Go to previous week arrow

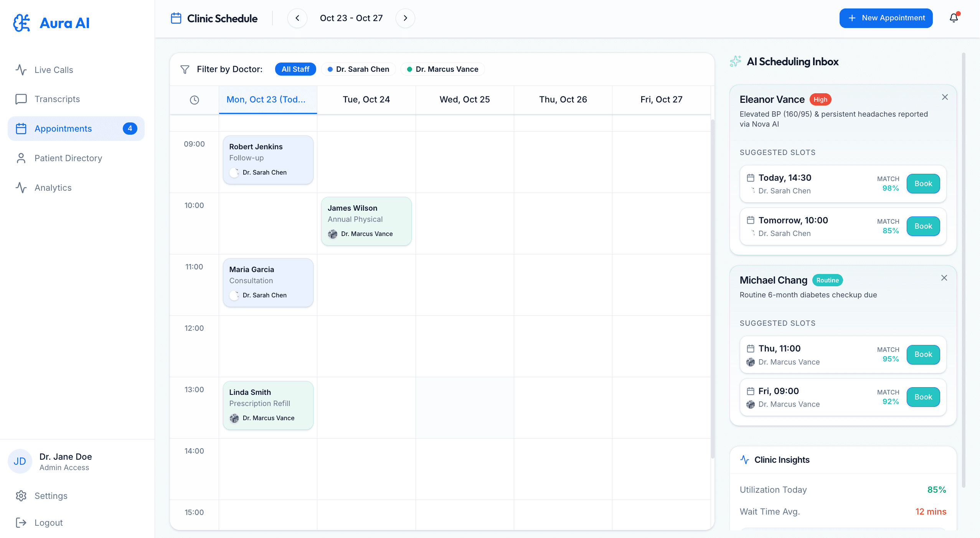pos(297,18)
